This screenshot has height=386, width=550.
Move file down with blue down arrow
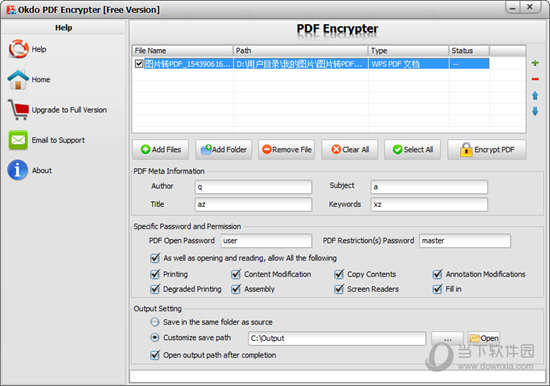[535, 112]
